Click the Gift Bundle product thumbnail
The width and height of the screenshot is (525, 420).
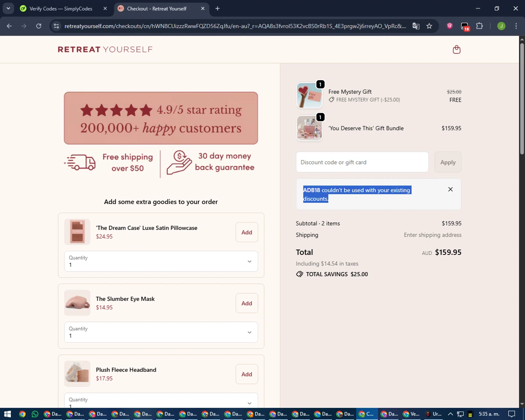click(x=309, y=128)
